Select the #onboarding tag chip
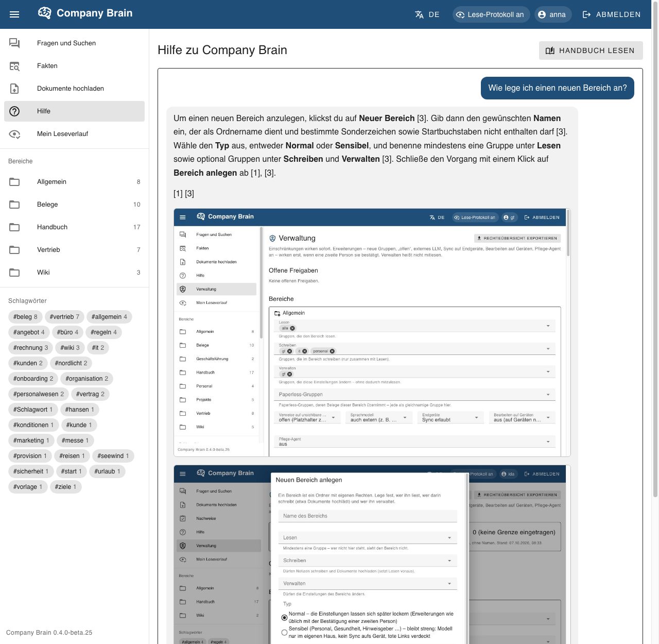Screen dimensions: 659x644 coord(33,379)
